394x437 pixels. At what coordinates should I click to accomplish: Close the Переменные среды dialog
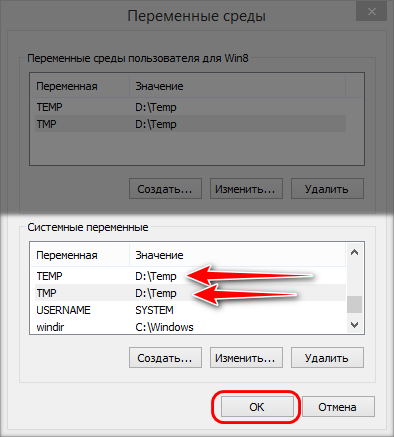pos(372,12)
